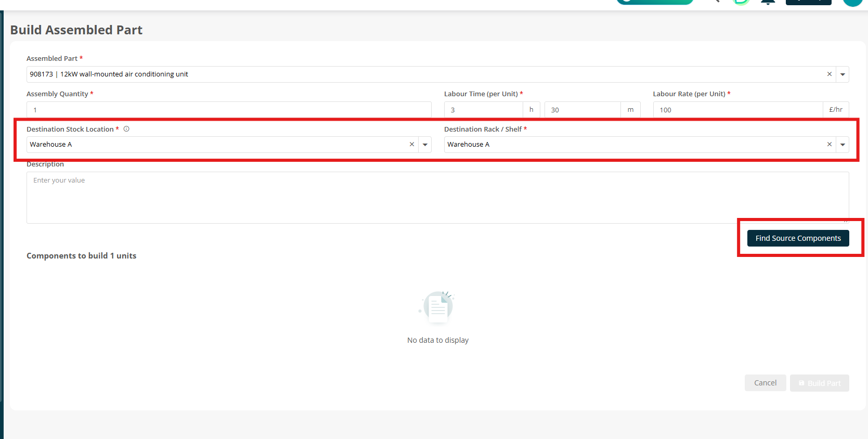Screen dimensions: 868x439
Task: Expand the Destination Rack / Shelf dropdown
Action: (843, 145)
